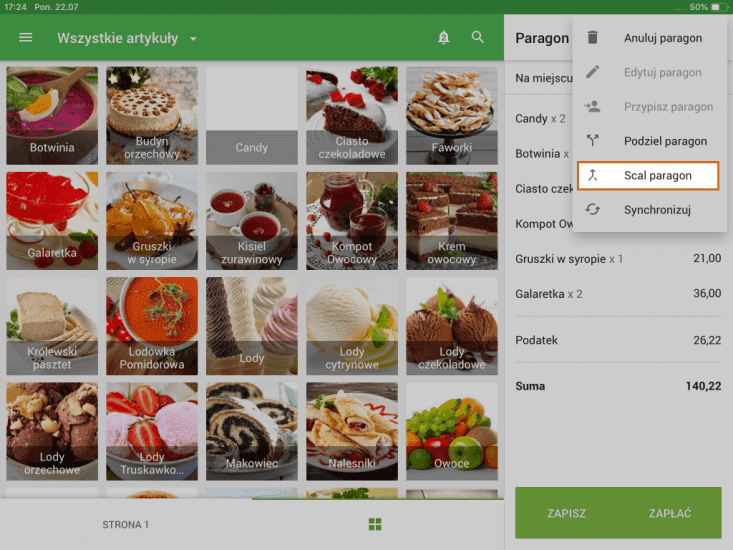
Task: Switch to the STRONA 1 page tab
Action: pos(125,524)
